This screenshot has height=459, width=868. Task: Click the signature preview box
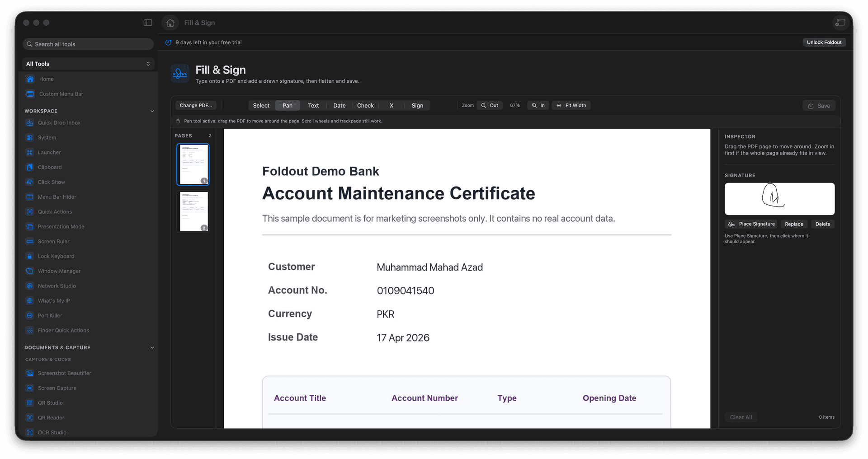pyautogui.click(x=779, y=199)
